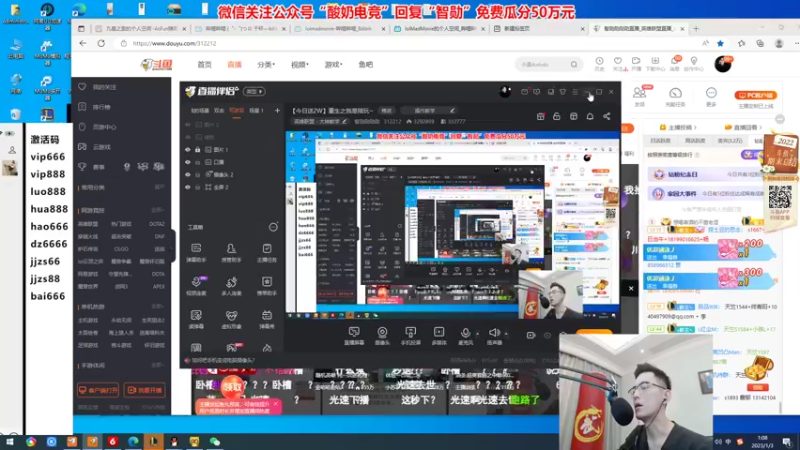Hide the 摄像头 2 source layer
Image resolution: width=800 pixels, height=450 pixels.
(x=187, y=174)
